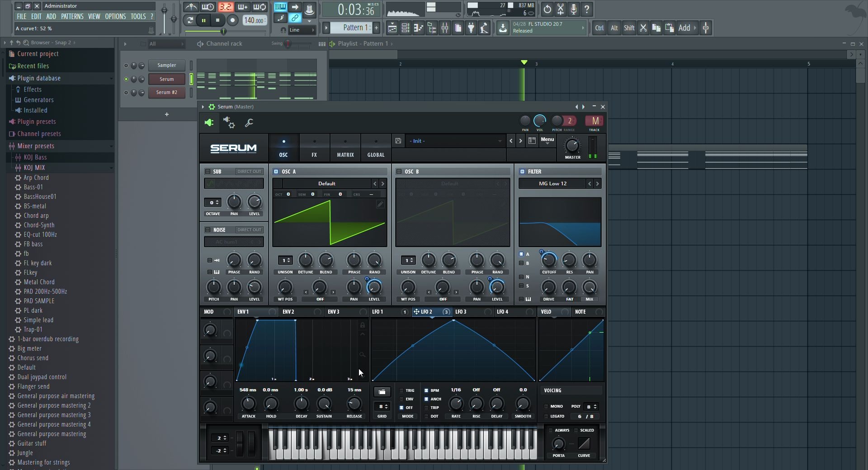This screenshot has width=868, height=470.
Task: Collapse the Plugin database browser folder
Action: [x=61, y=78]
